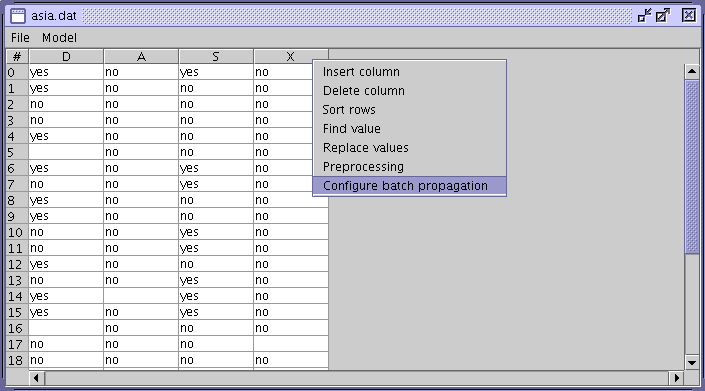Click the iconify window icon in title bar

click(x=644, y=16)
